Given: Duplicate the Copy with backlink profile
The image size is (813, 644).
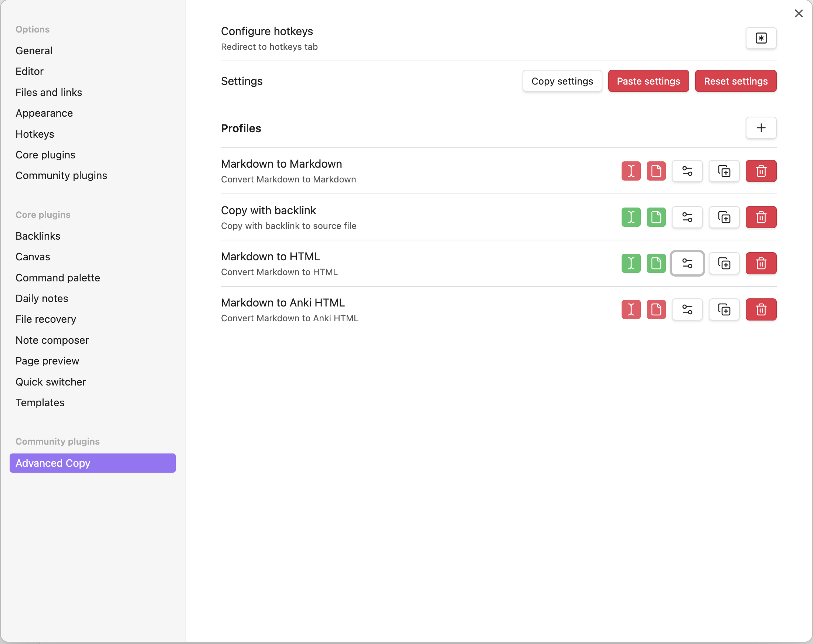Looking at the screenshot, I should pyautogui.click(x=724, y=217).
